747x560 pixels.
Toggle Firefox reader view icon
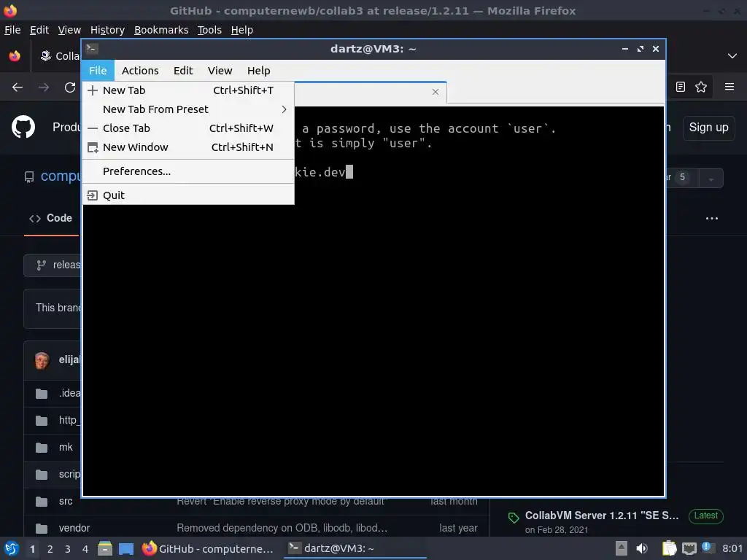[x=681, y=87]
